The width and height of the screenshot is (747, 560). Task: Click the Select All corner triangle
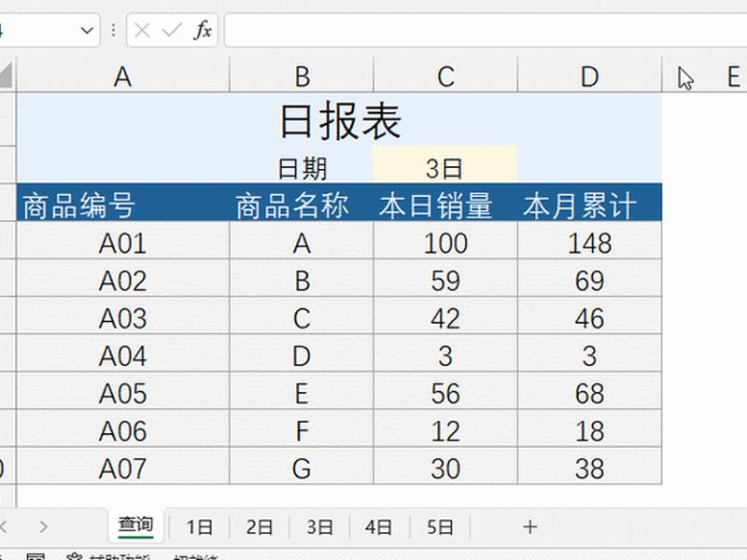[x=7, y=76]
